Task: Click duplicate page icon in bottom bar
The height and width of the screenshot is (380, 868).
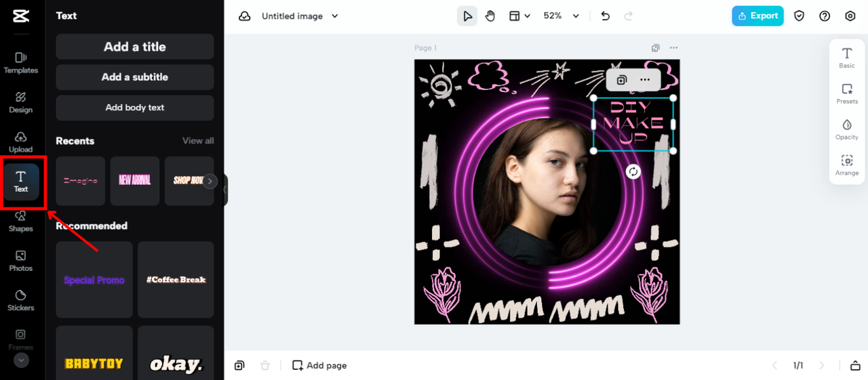Action: (x=239, y=366)
